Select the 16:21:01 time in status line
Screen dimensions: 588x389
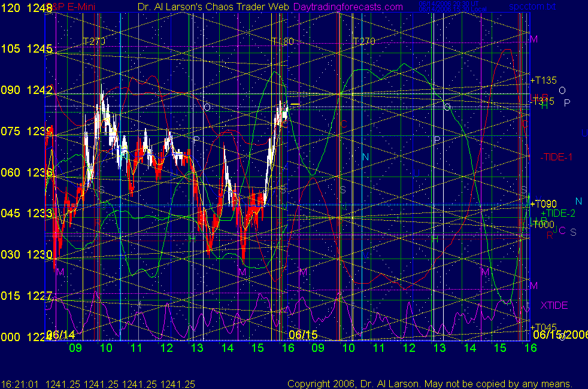click(20, 384)
